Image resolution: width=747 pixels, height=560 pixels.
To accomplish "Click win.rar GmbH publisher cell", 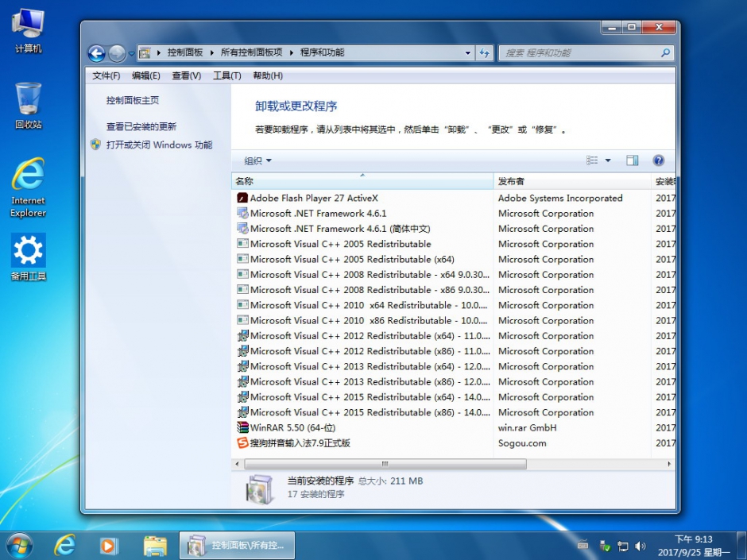I will 528,427.
